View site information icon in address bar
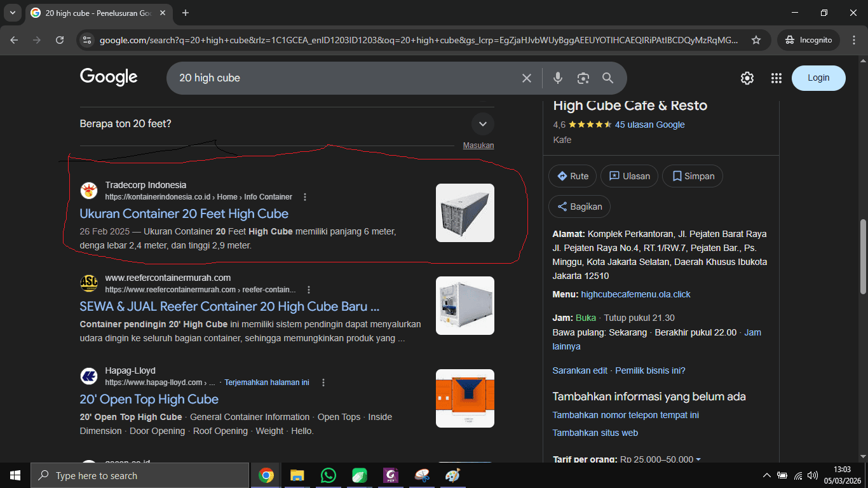Image resolution: width=868 pixels, height=488 pixels. pos(87,40)
